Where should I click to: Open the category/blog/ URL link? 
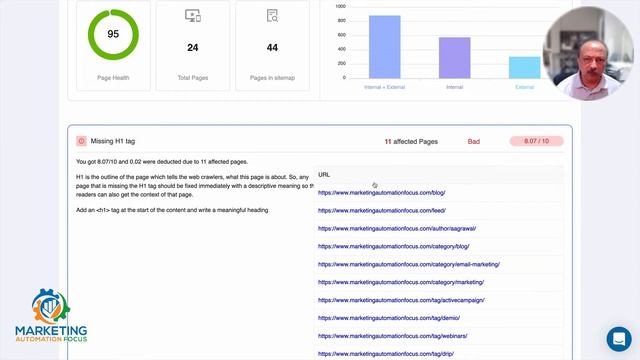[x=393, y=247]
